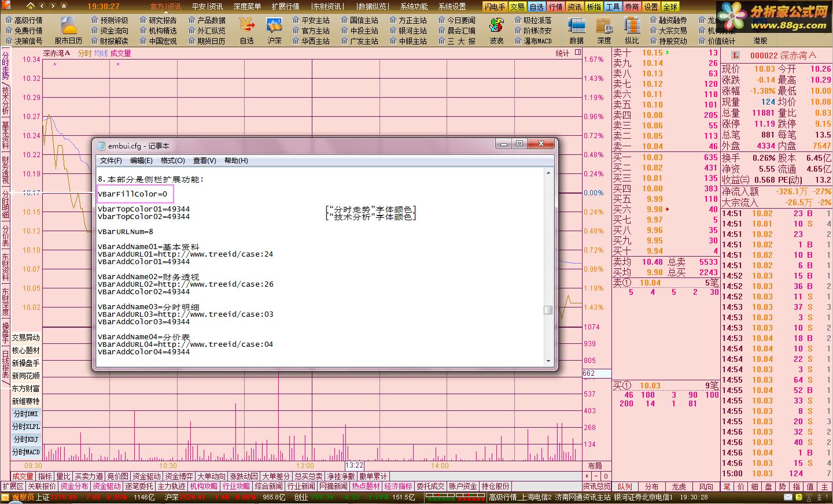Viewport: 833px width, 504px height.
Task: Click the Notepad scroll up arrow
Action: [x=548, y=173]
